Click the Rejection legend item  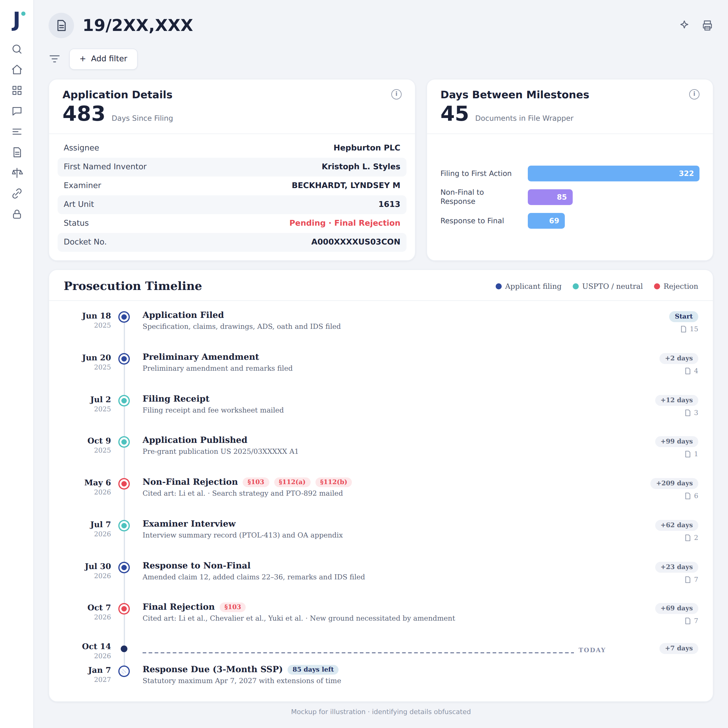(676, 286)
